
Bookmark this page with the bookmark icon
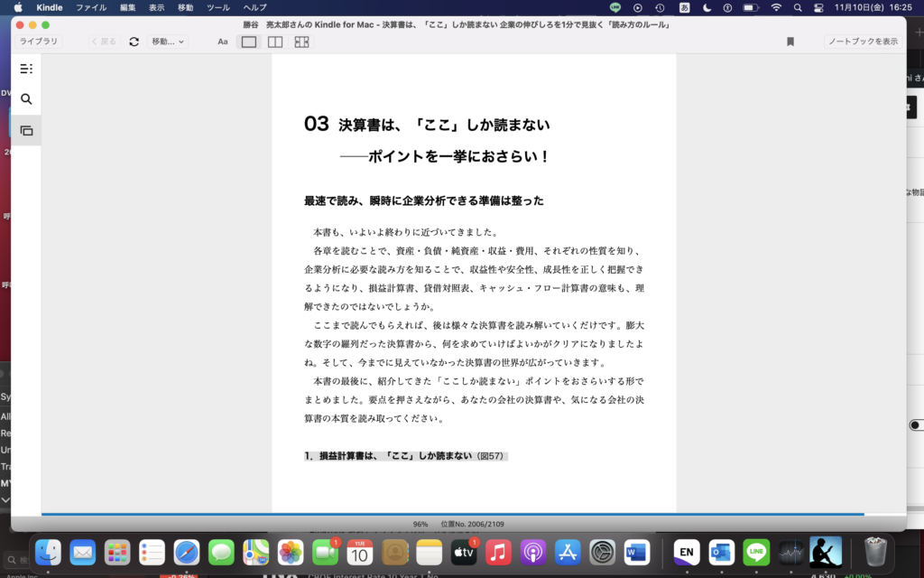790,42
